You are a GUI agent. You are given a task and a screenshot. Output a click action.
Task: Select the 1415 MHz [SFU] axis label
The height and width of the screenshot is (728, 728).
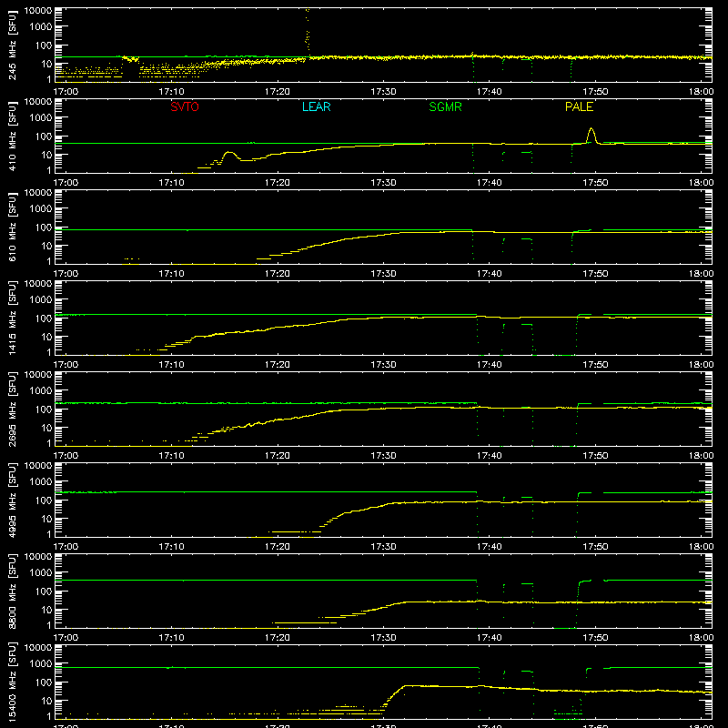13,318
